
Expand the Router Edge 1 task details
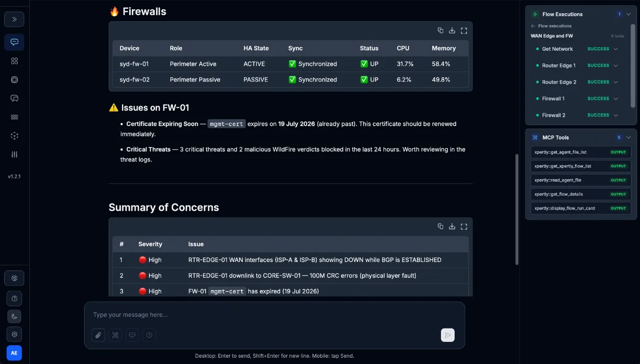[x=616, y=66]
